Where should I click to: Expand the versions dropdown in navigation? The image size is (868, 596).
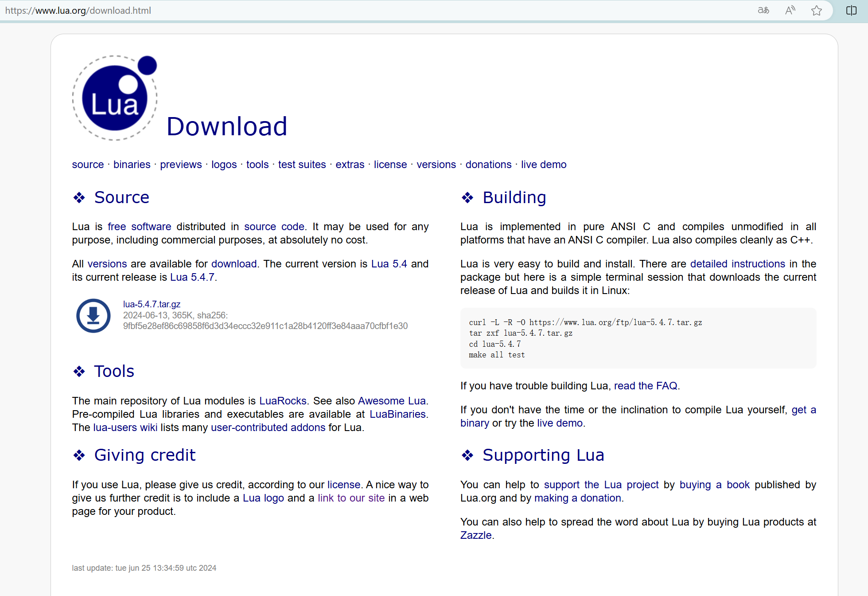[x=435, y=165]
